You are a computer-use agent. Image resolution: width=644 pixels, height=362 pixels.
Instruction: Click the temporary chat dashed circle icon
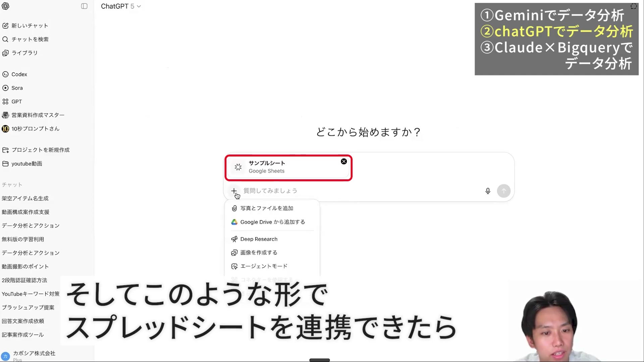coord(634,6)
